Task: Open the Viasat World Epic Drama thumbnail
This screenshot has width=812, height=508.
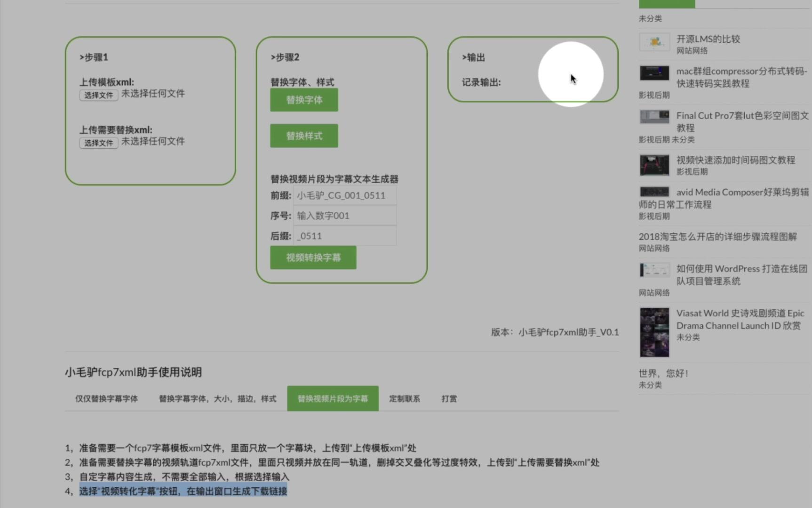Action: [x=654, y=331]
